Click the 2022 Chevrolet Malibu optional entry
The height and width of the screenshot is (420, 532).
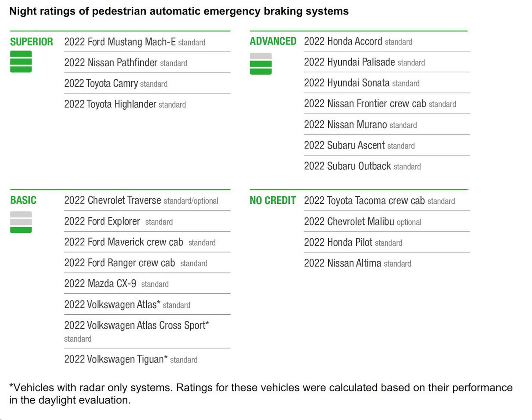362,222
